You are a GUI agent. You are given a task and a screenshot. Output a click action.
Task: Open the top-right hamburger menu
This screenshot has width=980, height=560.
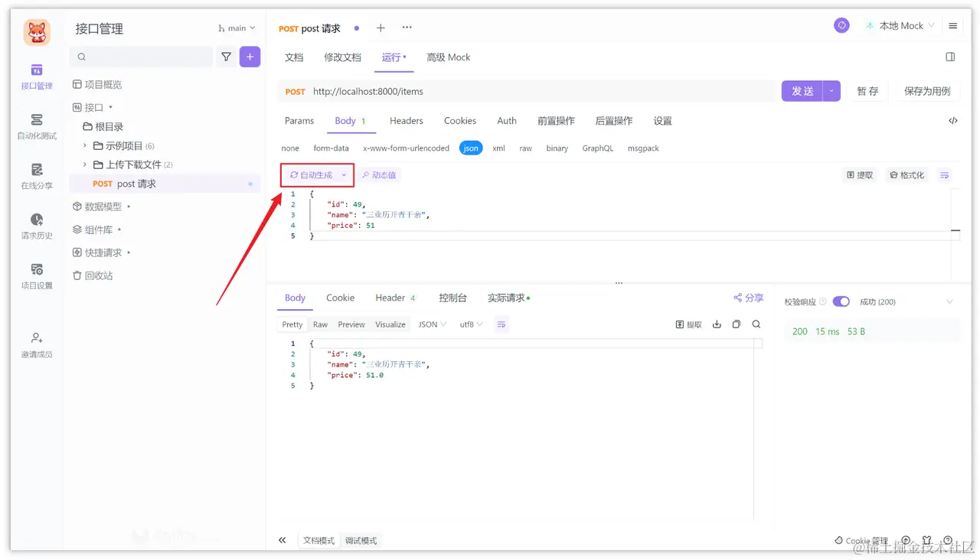pyautogui.click(x=953, y=26)
